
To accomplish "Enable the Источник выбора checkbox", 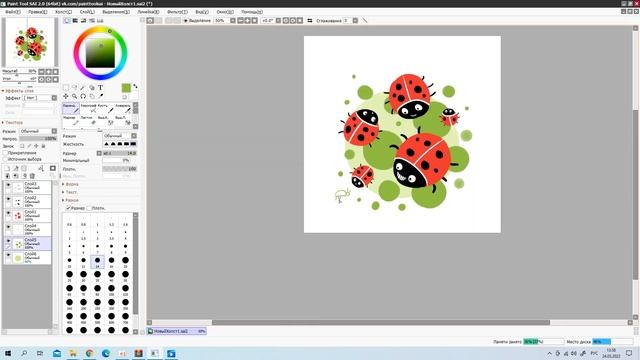I will click(x=5, y=159).
